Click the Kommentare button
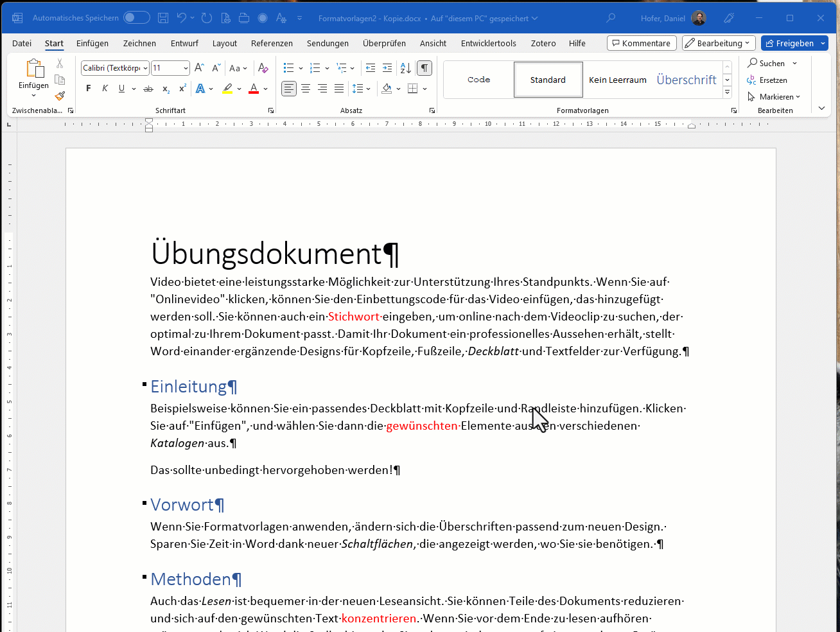The height and width of the screenshot is (632, 840). coord(641,43)
